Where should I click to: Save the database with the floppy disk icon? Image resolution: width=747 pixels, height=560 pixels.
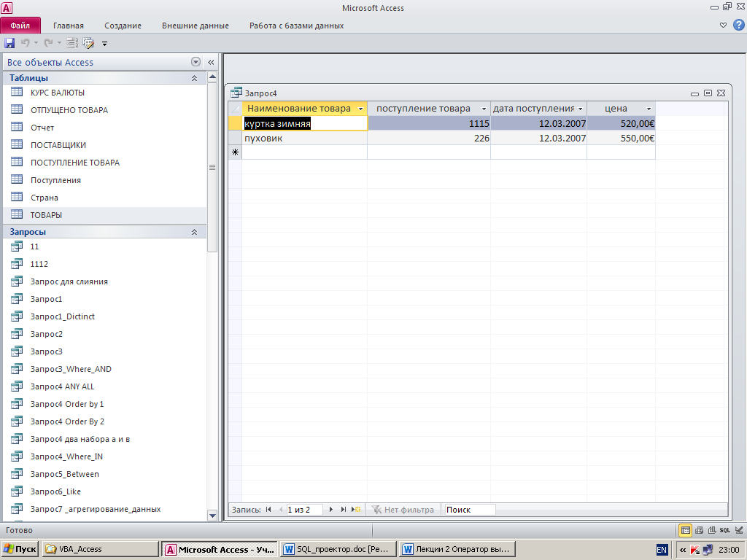tap(9, 43)
